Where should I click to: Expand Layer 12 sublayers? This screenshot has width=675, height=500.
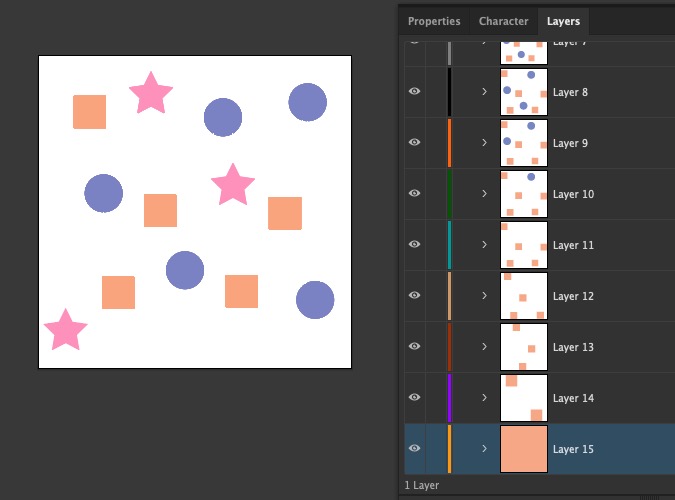pyautogui.click(x=484, y=295)
